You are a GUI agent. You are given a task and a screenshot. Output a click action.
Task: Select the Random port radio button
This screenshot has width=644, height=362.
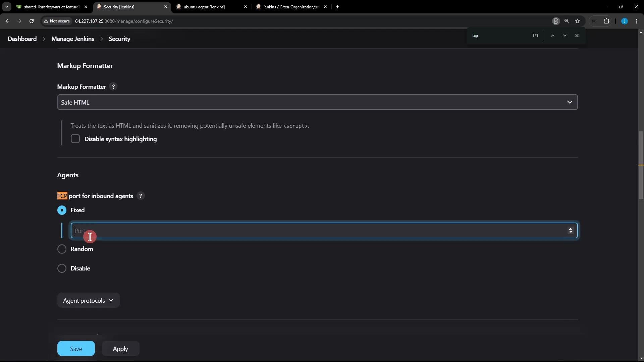click(x=62, y=249)
